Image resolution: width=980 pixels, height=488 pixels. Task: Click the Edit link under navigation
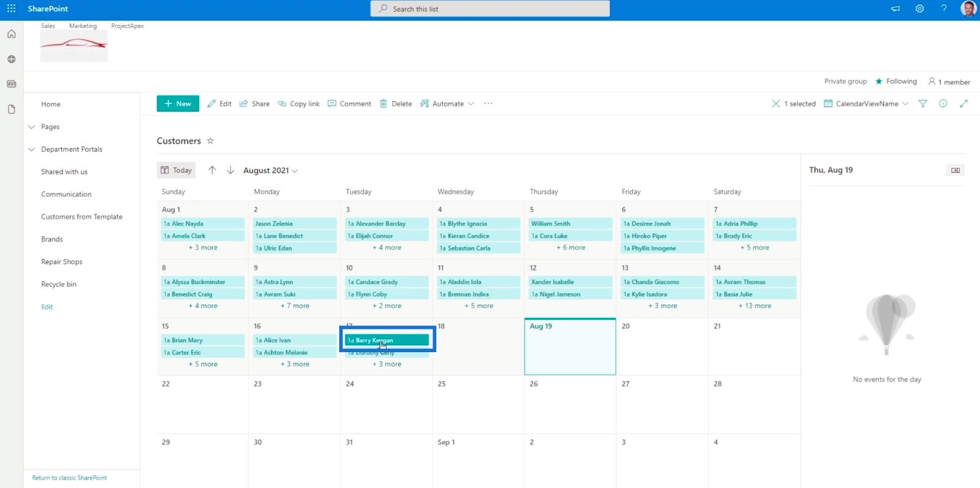[47, 307]
